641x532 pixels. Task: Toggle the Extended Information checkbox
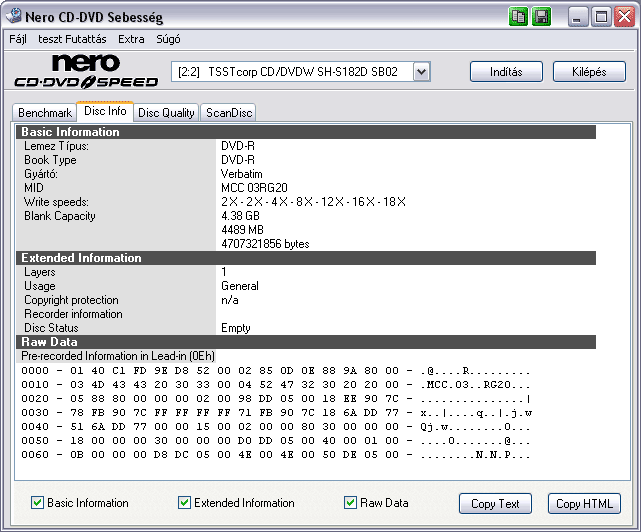[x=184, y=503]
